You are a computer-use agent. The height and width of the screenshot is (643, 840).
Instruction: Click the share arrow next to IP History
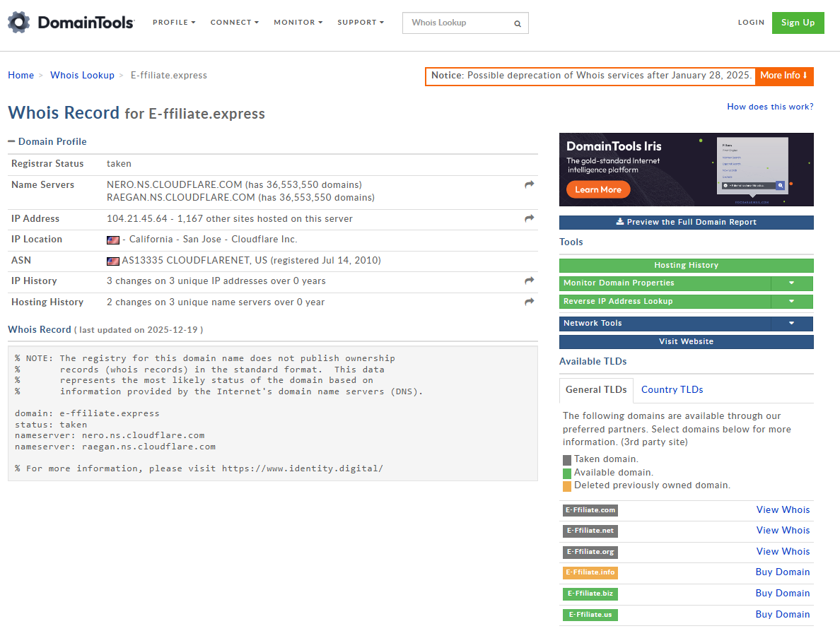[528, 281]
